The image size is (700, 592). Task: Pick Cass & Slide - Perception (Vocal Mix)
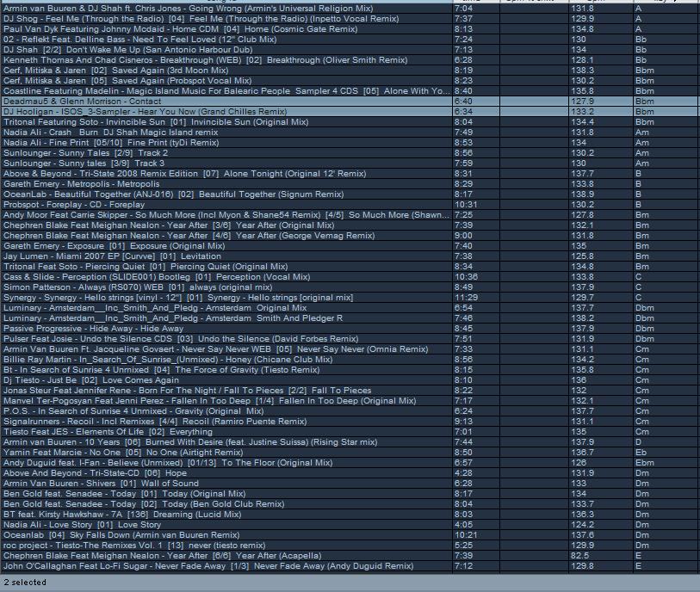point(350,276)
